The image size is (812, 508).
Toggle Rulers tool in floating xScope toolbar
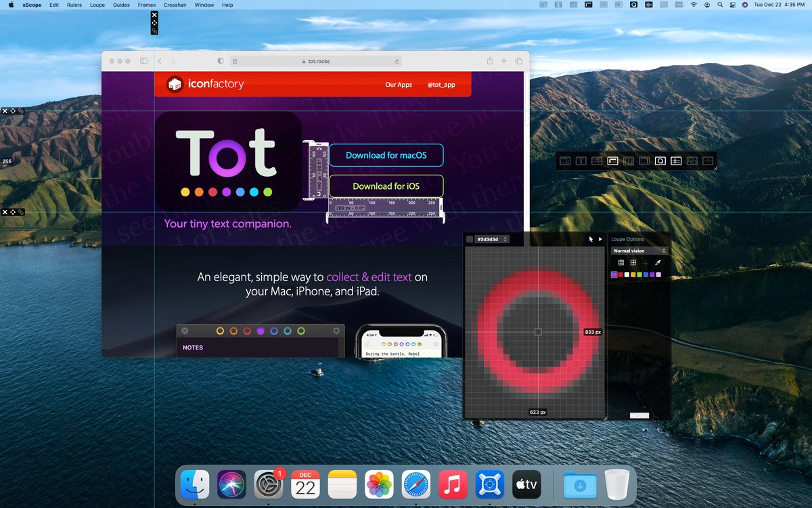coord(612,161)
